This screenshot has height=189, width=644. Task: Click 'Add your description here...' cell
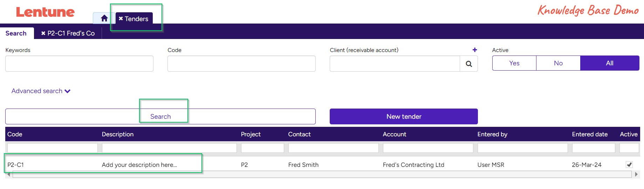click(x=139, y=165)
